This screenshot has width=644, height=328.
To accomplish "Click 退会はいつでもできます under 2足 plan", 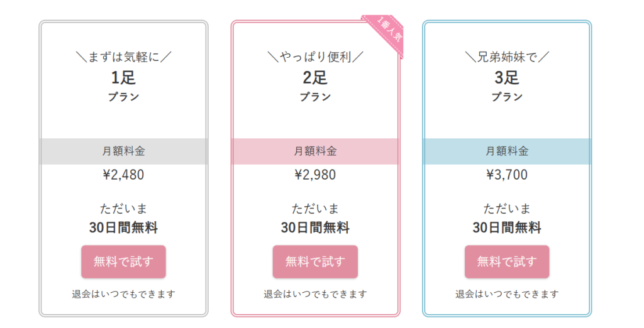I will 315,294.
